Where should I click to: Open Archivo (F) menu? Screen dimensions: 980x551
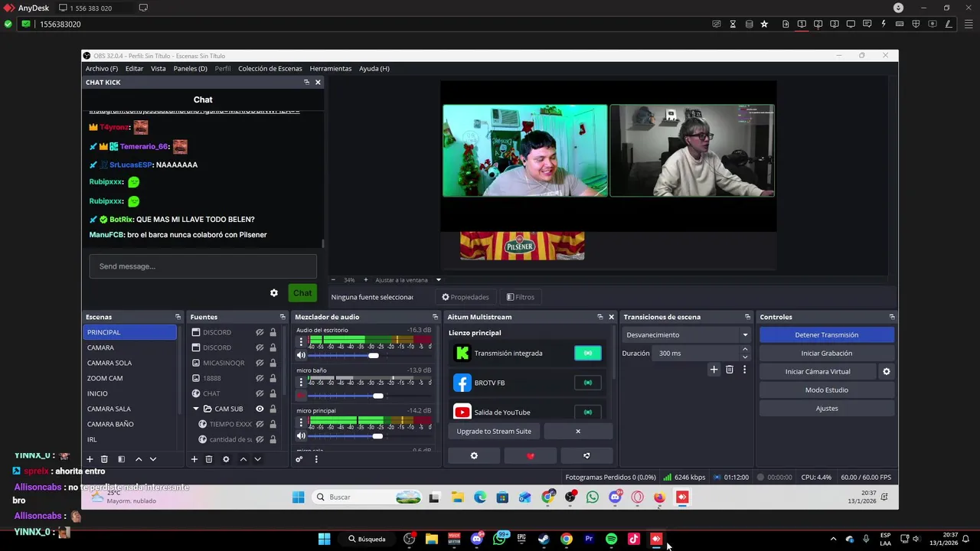pos(102,69)
